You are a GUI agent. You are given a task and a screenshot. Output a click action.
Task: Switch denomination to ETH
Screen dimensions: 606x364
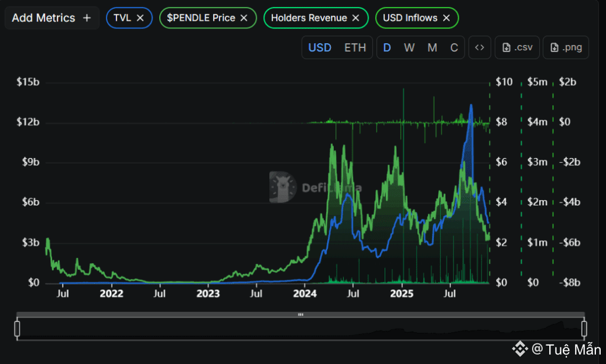pyautogui.click(x=355, y=48)
